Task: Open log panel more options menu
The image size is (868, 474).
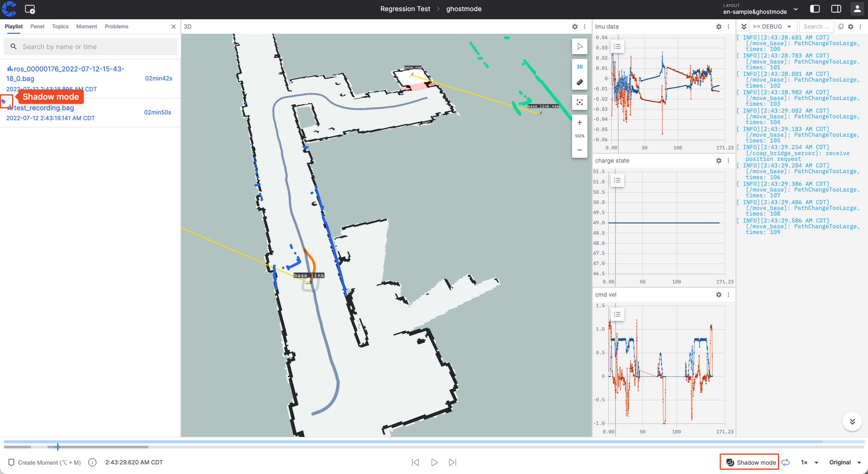Action: [860, 27]
